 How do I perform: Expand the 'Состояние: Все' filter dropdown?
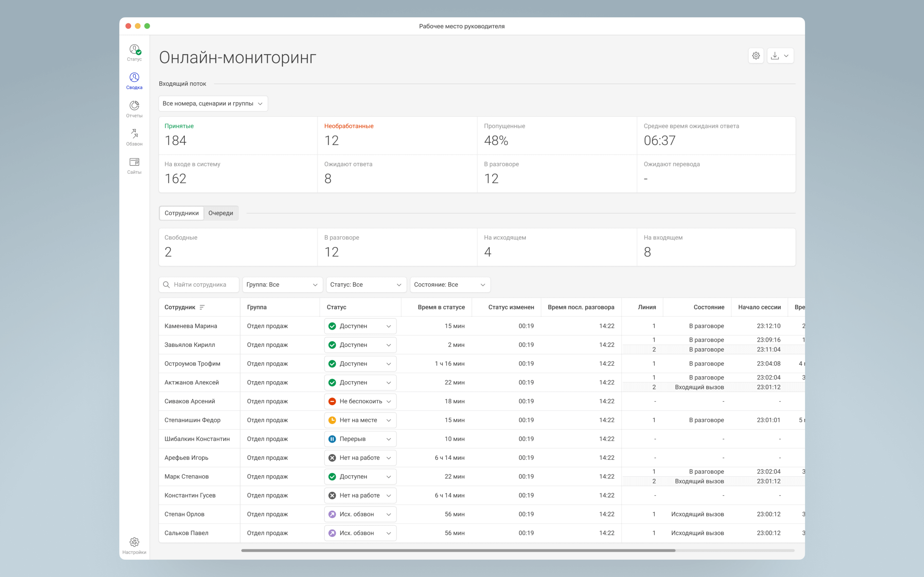(450, 285)
